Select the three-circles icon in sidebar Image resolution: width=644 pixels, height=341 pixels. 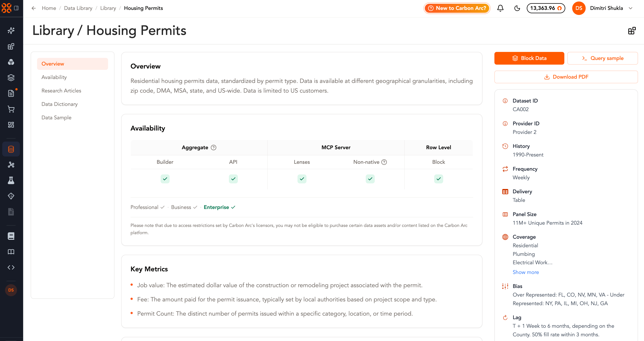point(11,62)
